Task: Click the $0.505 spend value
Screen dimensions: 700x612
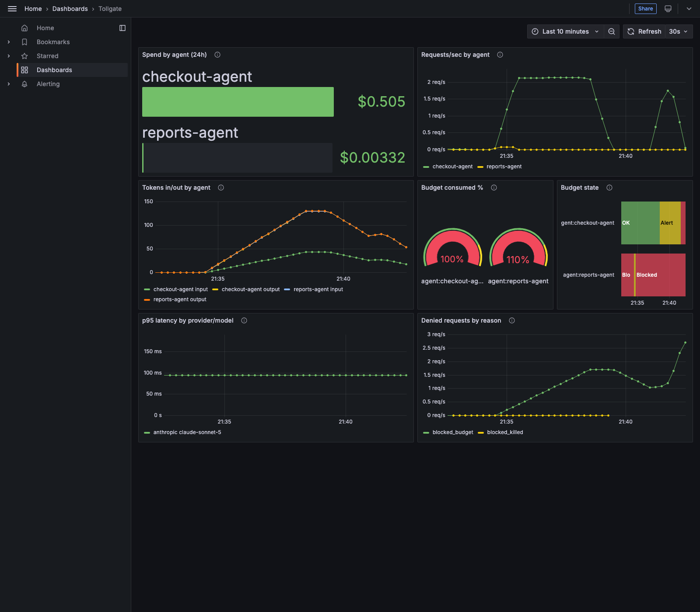Action: tap(381, 102)
